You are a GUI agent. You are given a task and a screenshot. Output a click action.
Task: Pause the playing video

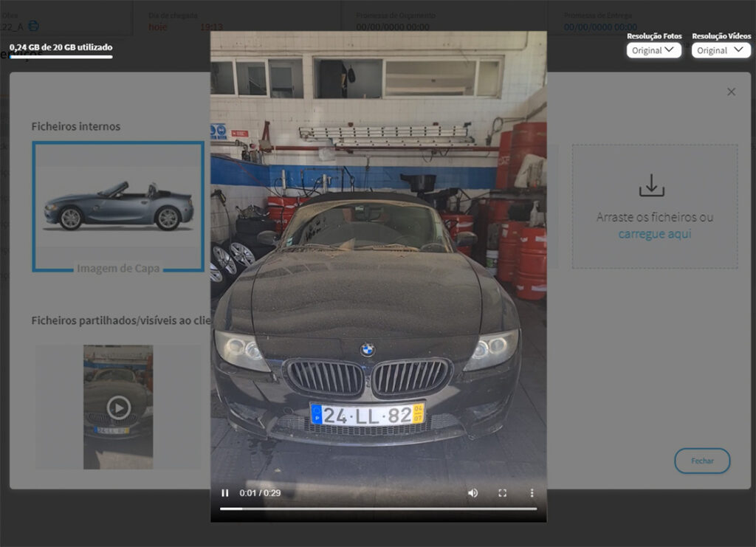tap(225, 493)
